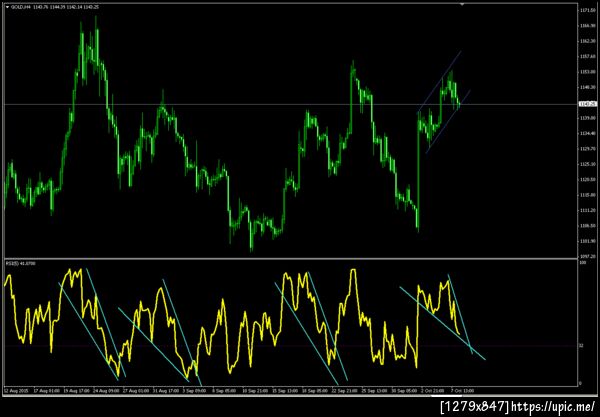Click the chart shift triangle marker
600x417 pixels.
pos(462,4)
